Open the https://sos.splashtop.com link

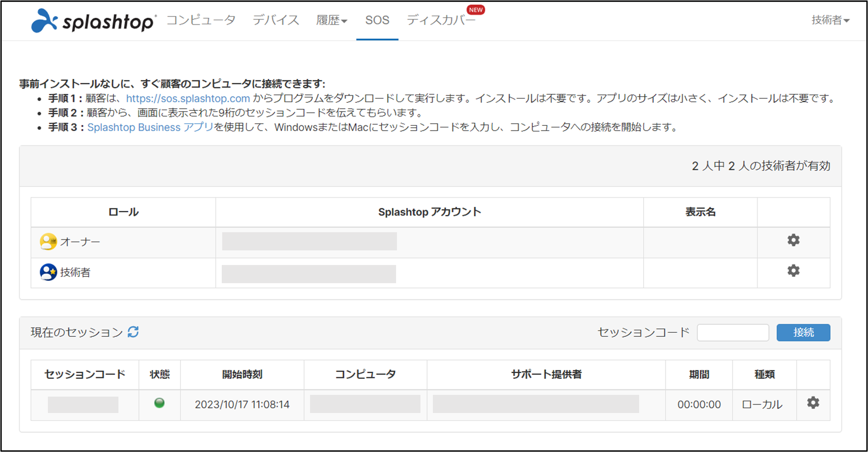coord(188,98)
